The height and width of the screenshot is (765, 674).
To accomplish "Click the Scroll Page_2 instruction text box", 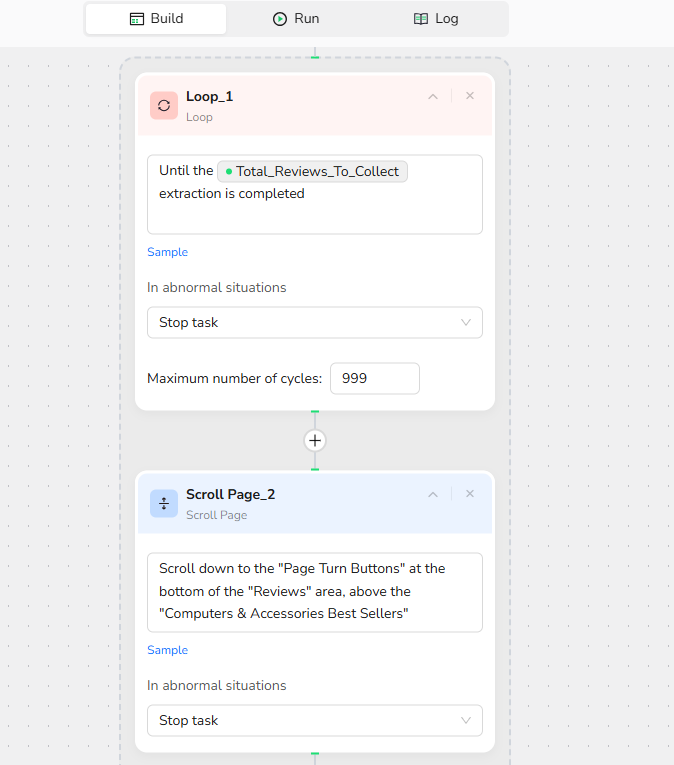I will tap(314, 592).
